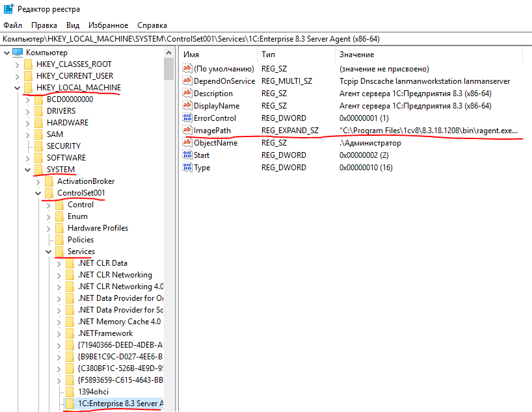This screenshot has height=412, width=532.
Task: Select the SOFTWARE key folder icon
Action: (x=39, y=158)
